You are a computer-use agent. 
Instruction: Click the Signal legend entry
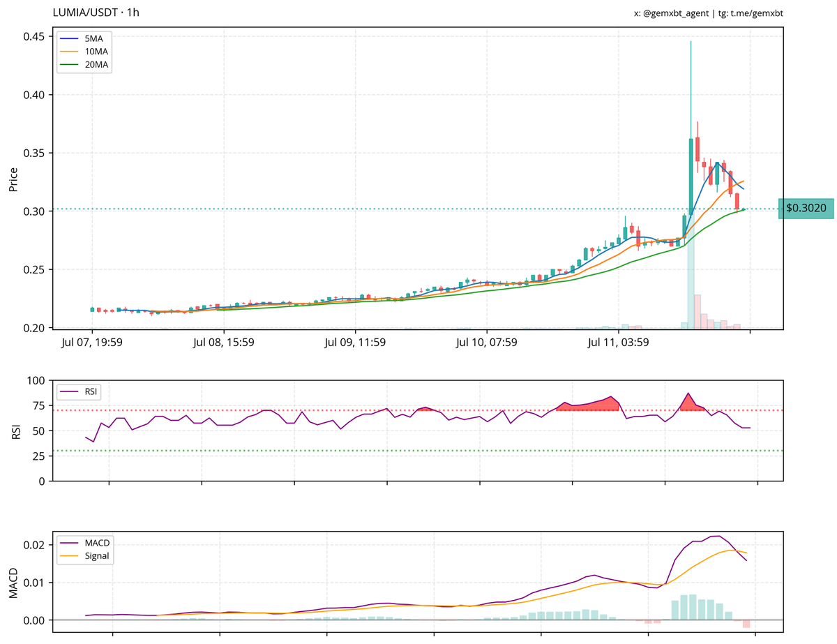coord(85,556)
